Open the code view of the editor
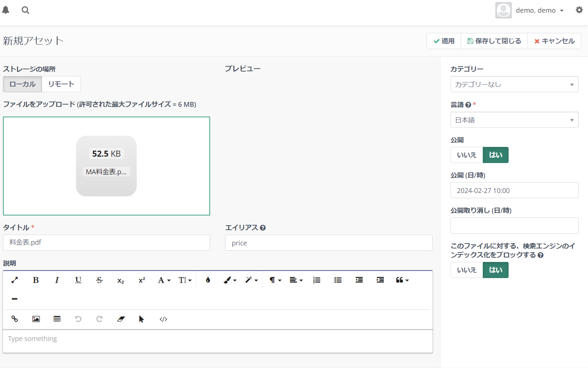This screenshot has height=368, width=588. [x=163, y=319]
